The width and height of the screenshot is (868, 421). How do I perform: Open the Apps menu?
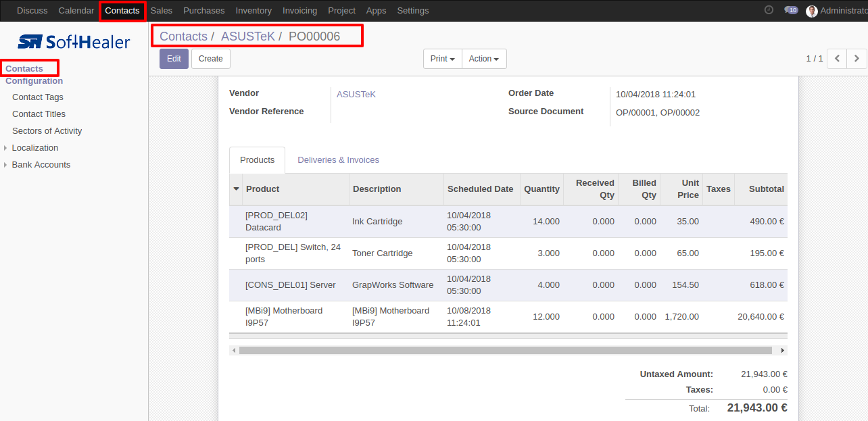point(376,11)
